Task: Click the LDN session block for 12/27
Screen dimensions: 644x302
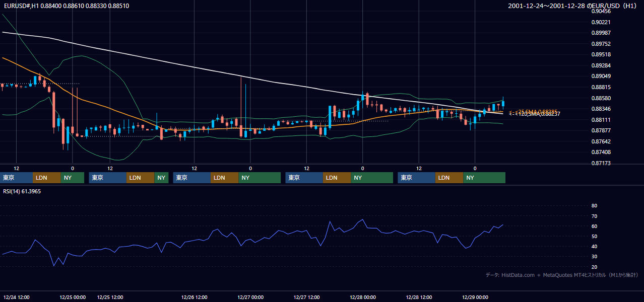Action: click(x=337, y=178)
